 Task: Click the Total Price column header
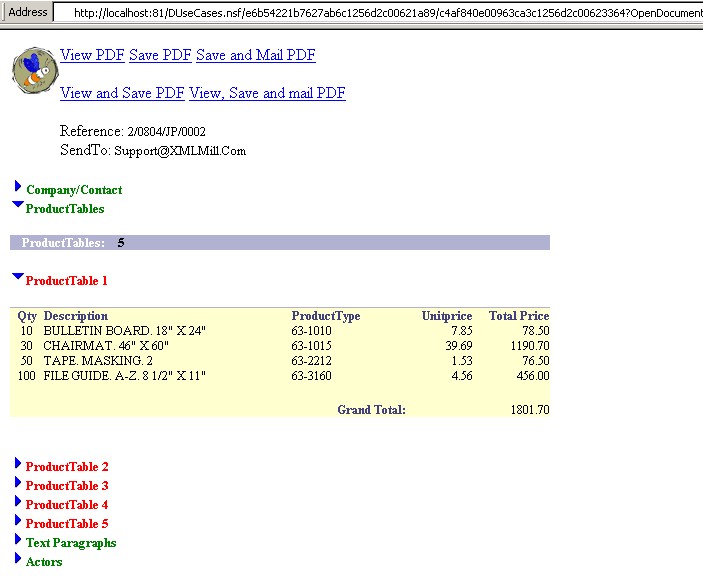[519, 316]
